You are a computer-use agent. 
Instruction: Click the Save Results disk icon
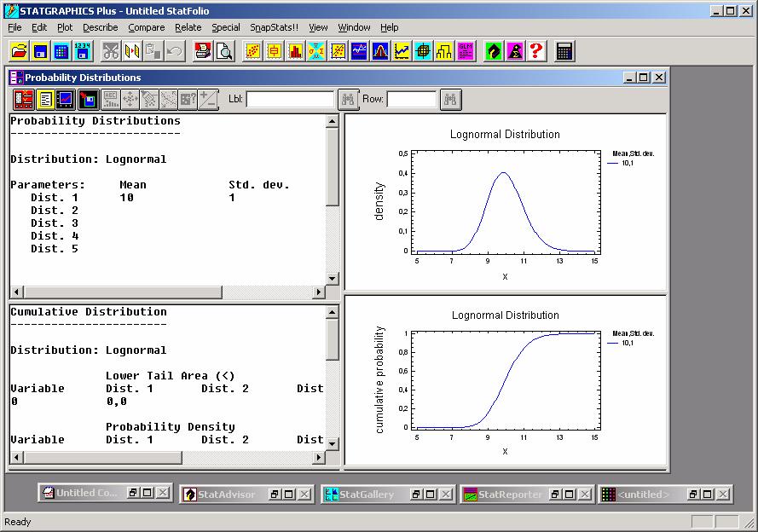[x=88, y=100]
